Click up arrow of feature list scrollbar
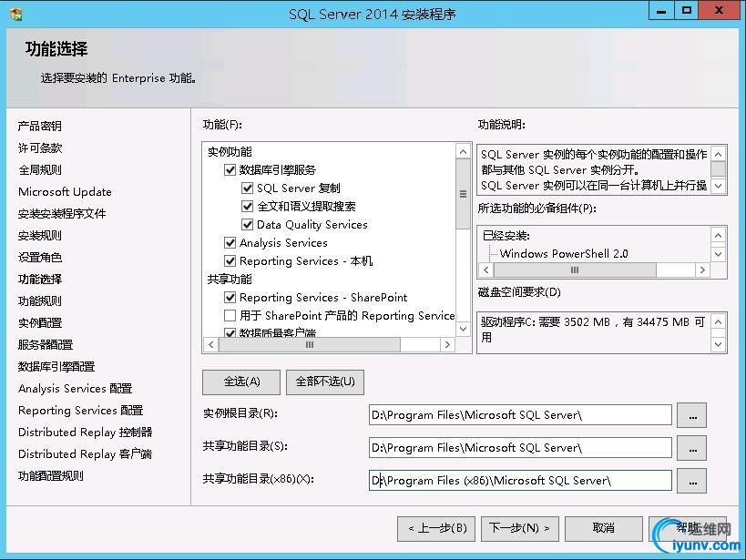 [463, 152]
